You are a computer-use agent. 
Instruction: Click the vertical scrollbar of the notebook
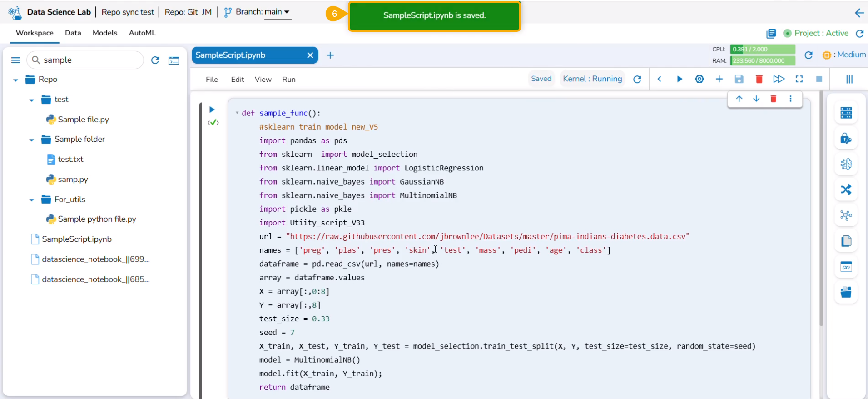(820, 209)
